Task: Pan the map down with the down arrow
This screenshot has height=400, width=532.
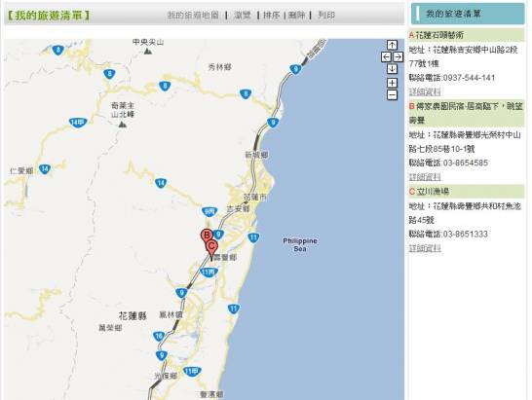Action: pyautogui.click(x=392, y=69)
